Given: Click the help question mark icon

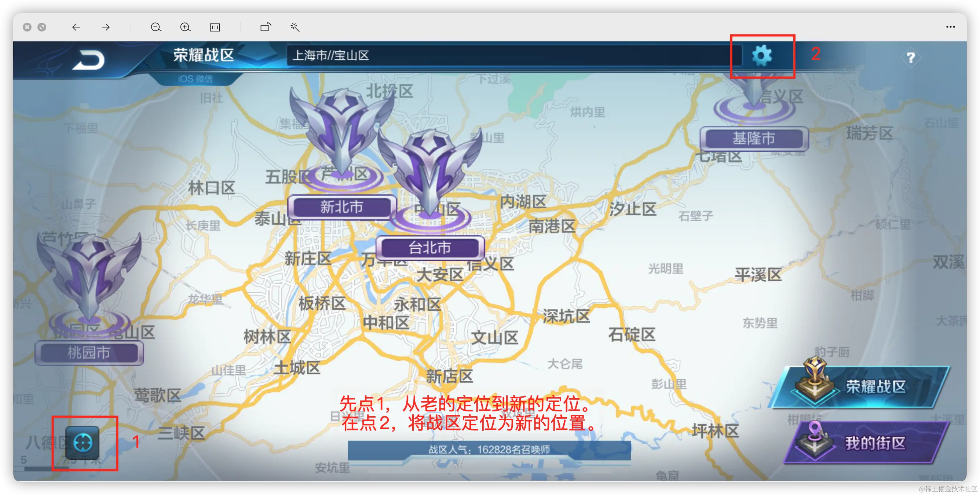Looking at the screenshot, I should (911, 58).
